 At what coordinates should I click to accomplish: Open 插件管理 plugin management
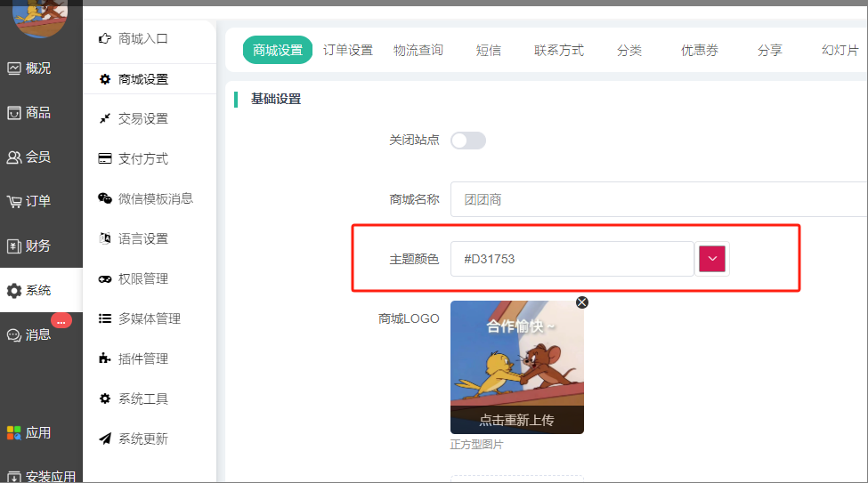[143, 359]
